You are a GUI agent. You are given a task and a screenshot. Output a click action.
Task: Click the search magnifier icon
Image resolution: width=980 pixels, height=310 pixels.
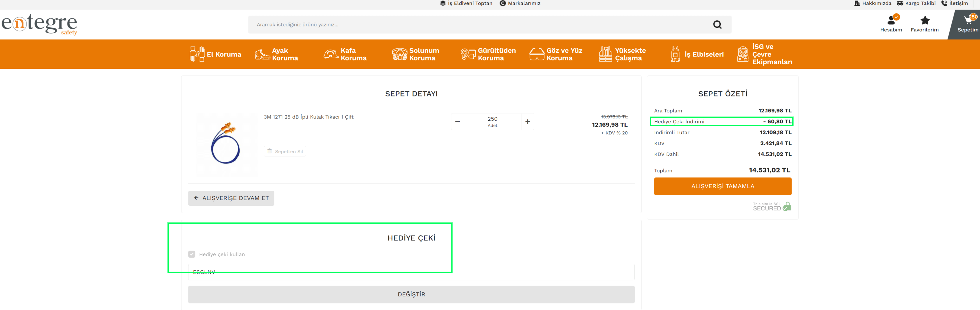point(717,25)
